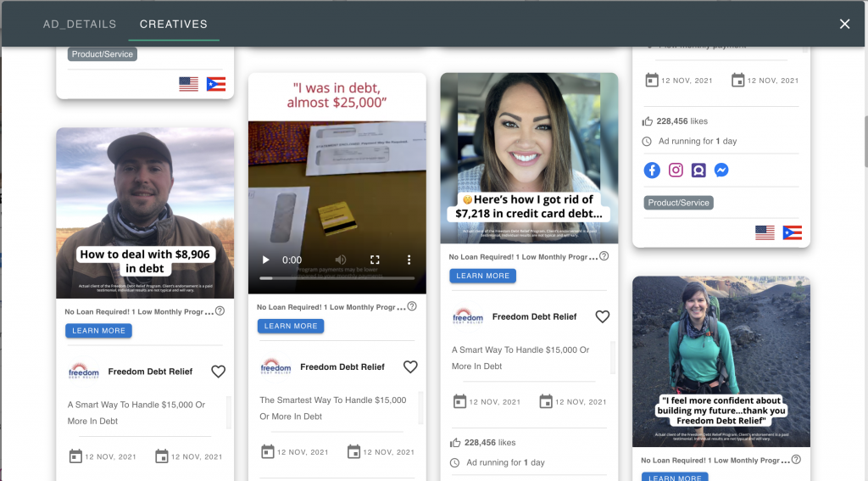Image resolution: width=868 pixels, height=481 pixels.
Task: Open the hiker woman ad image
Action: (721, 361)
